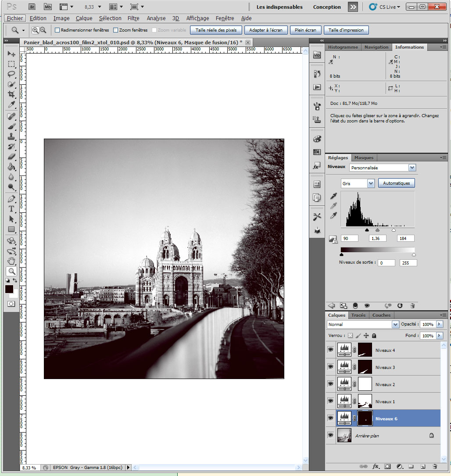Open the Normal blend mode dropdown

[395, 325]
